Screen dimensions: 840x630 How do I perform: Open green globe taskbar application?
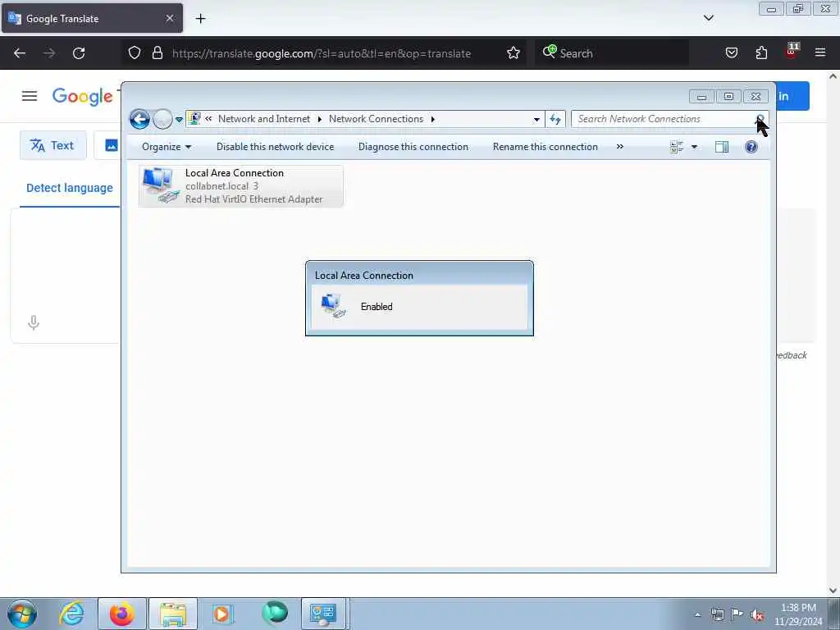click(x=275, y=613)
